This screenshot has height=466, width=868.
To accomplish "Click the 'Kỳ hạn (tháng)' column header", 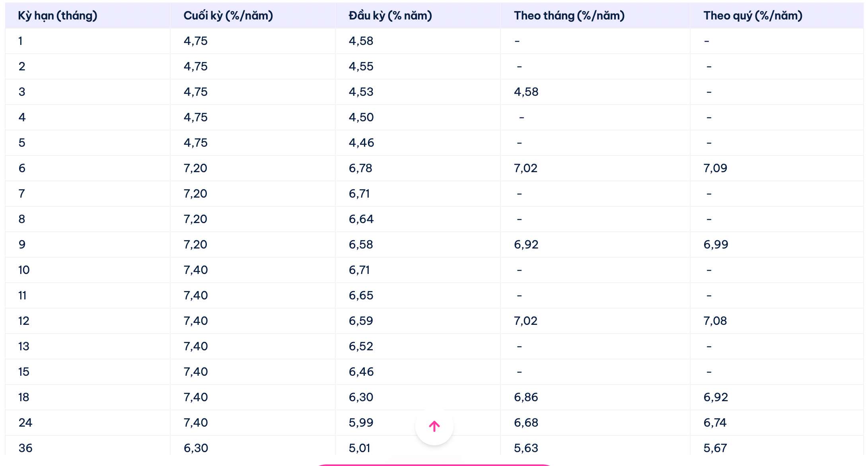I will pos(58,16).
